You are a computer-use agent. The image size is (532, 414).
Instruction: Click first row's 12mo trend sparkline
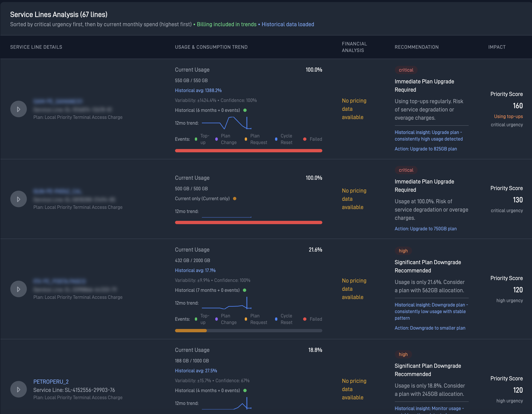[x=227, y=123]
